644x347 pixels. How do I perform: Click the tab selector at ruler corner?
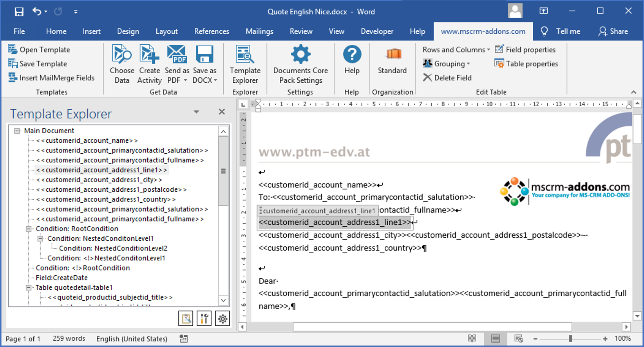click(x=243, y=104)
